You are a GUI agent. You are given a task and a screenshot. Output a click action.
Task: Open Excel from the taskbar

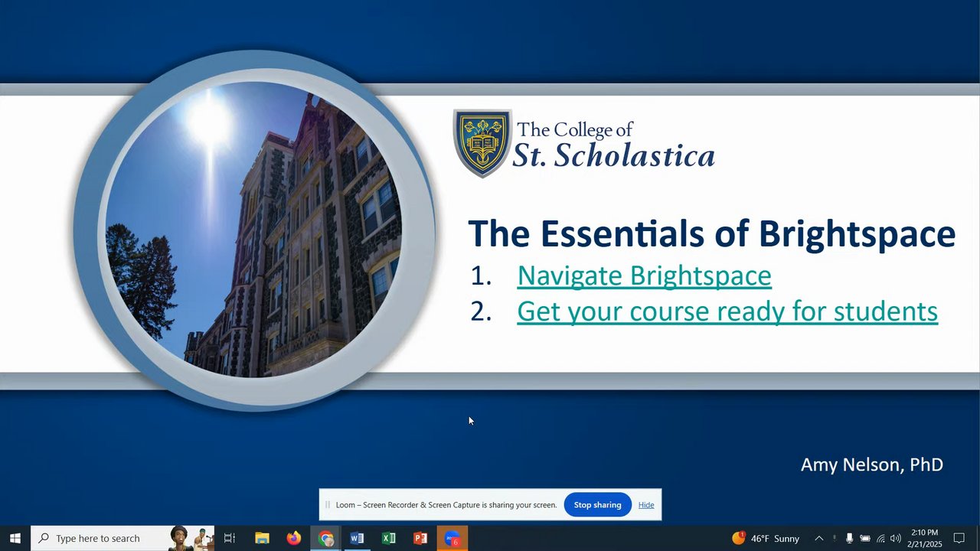coord(389,538)
